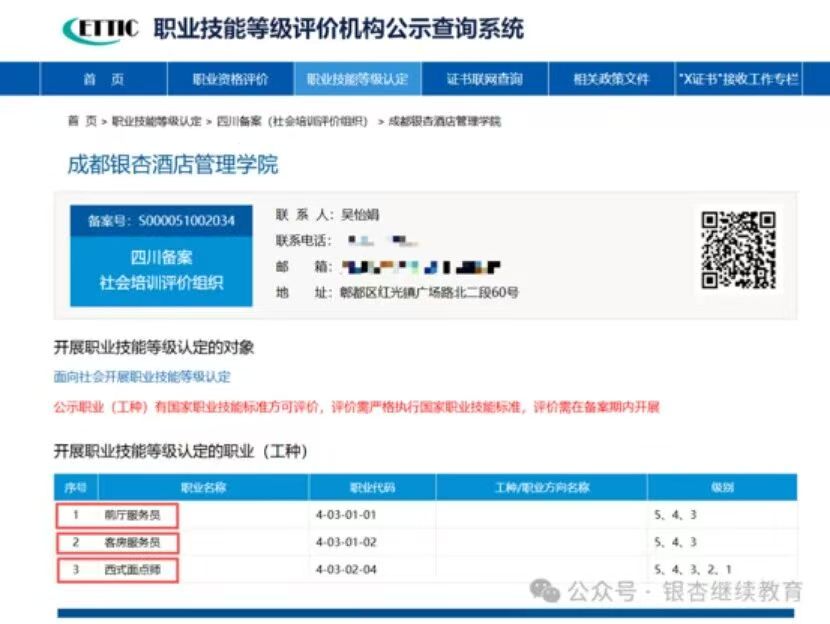Image resolution: width=830 pixels, height=624 pixels.
Task: Click the 职业代码 column header
Action: tap(372, 487)
